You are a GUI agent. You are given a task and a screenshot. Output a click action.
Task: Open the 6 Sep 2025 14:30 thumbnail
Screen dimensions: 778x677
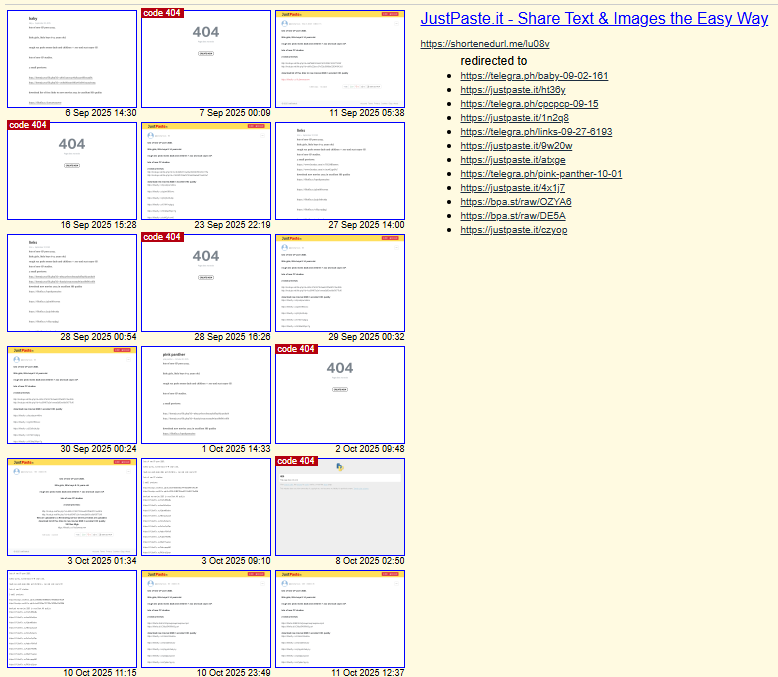click(72, 59)
